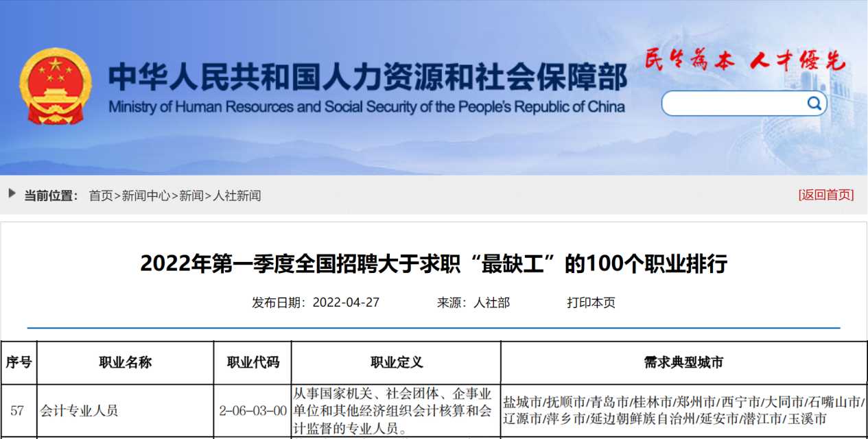Click the 发布日期 2022-04-27 text
Screen dimensions: 868x439
pos(316,302)
